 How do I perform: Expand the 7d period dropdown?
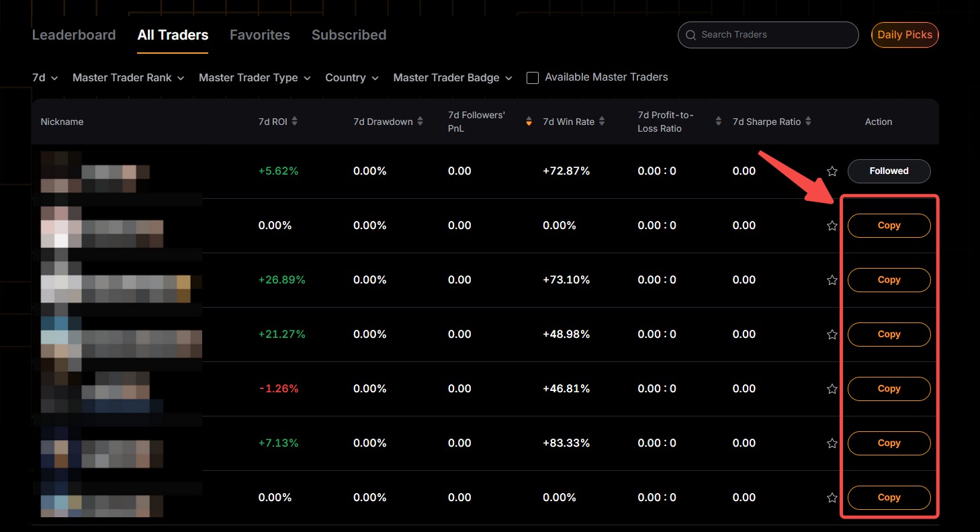[x=45, y=78]
